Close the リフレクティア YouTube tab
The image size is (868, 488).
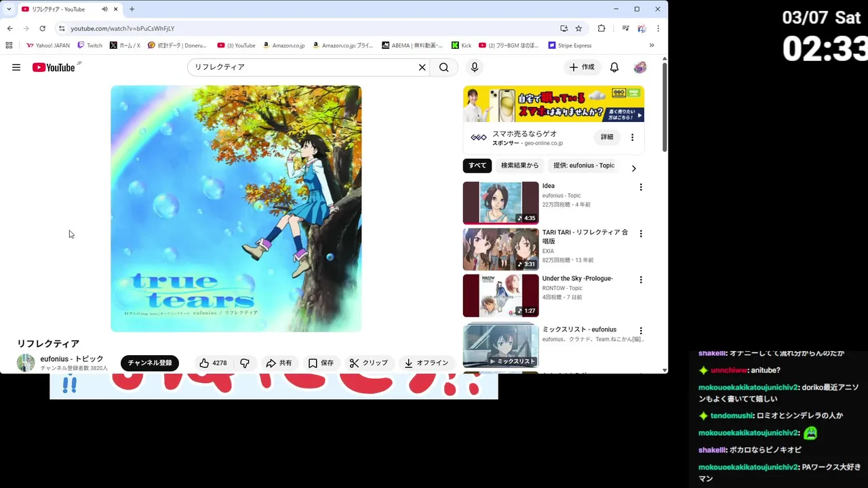(116, 9)
